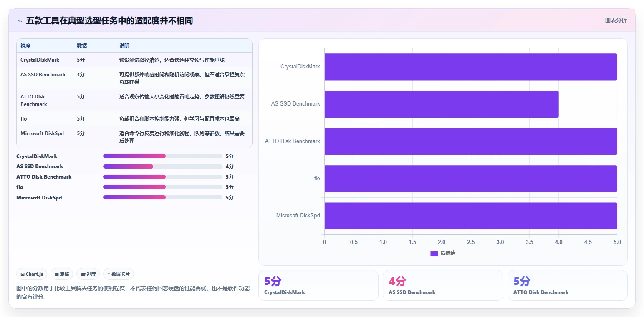The width and height of the screenshot is (644, 317).
Task: Click the 5分 score in the fio table row
Action: 81,119
